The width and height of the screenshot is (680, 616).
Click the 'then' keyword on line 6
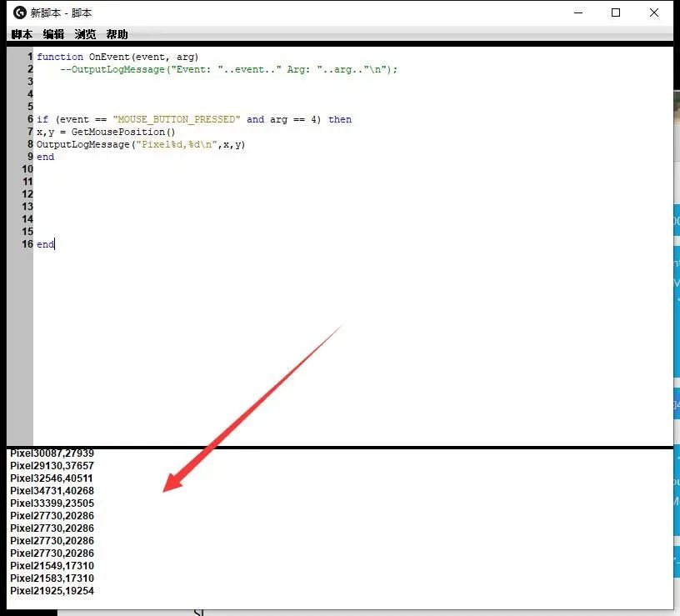coord(340,119)
